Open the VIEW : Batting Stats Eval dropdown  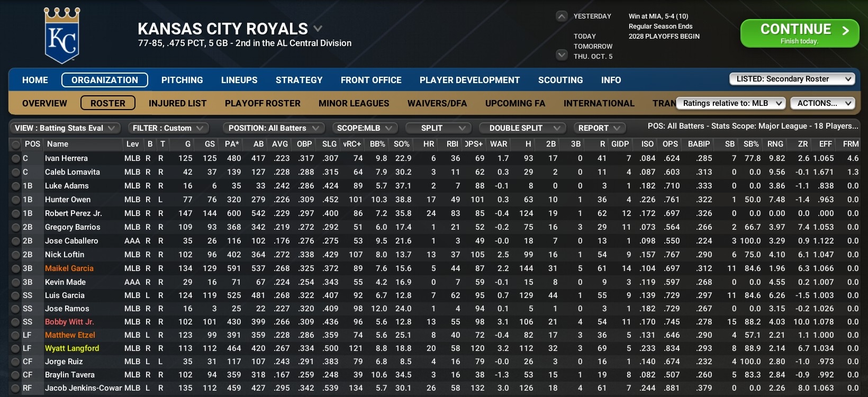[65, 128]
